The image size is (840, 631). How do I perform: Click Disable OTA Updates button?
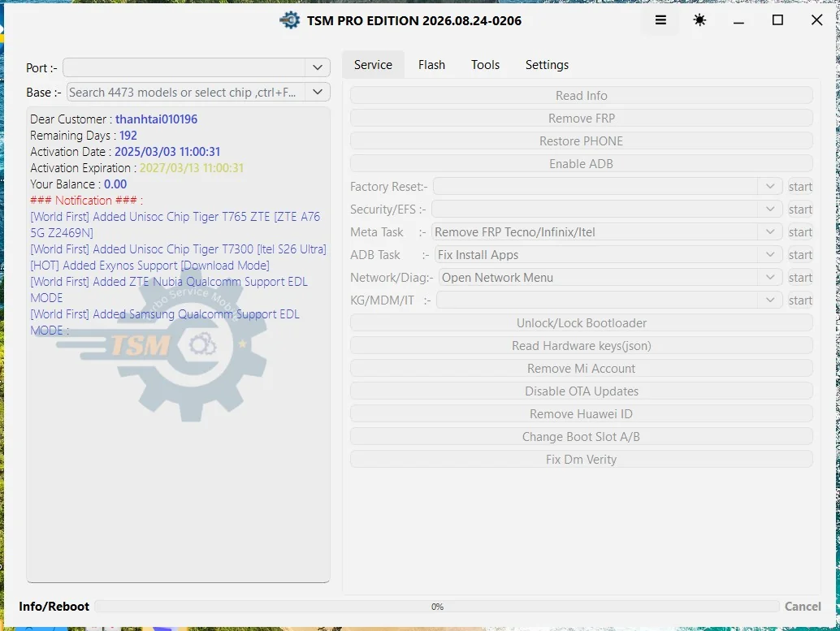point(581,391)
